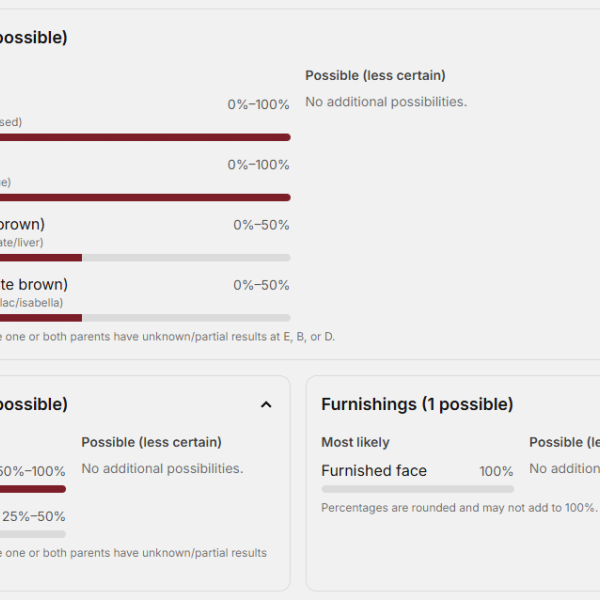Click the Furnishings (1 possible) heading
Viewport: 600px width, 600px height.
coord(417,405)
